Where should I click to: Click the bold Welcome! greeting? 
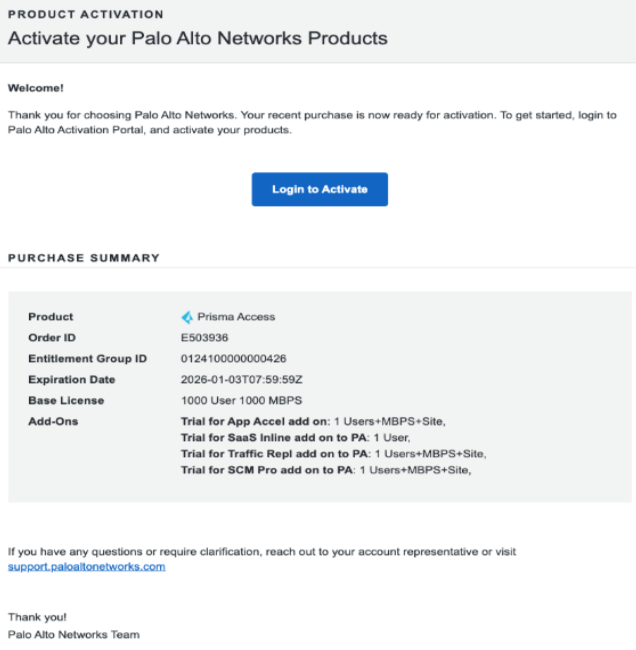(35, 88)
